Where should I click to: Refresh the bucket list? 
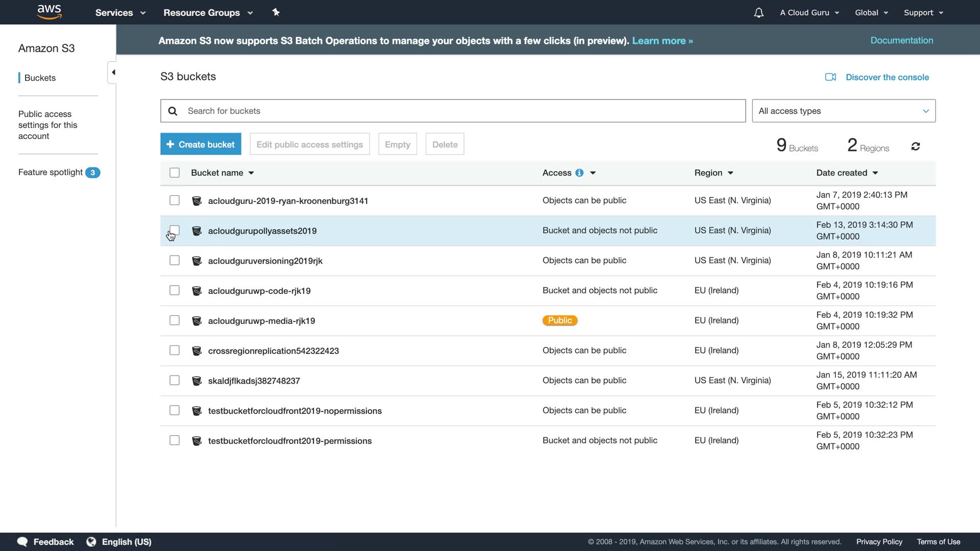(x=915, y=147)
